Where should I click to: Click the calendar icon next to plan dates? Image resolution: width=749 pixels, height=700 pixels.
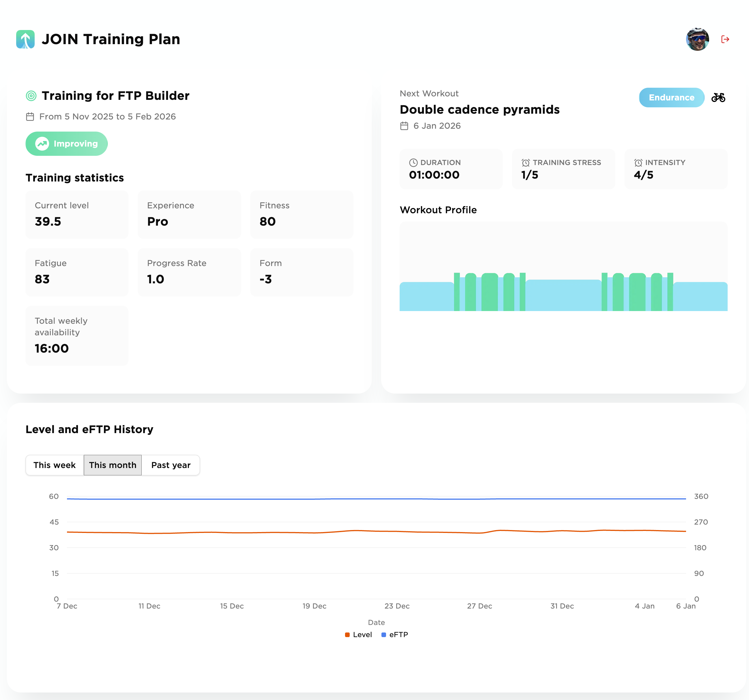(x=30, y=117)
